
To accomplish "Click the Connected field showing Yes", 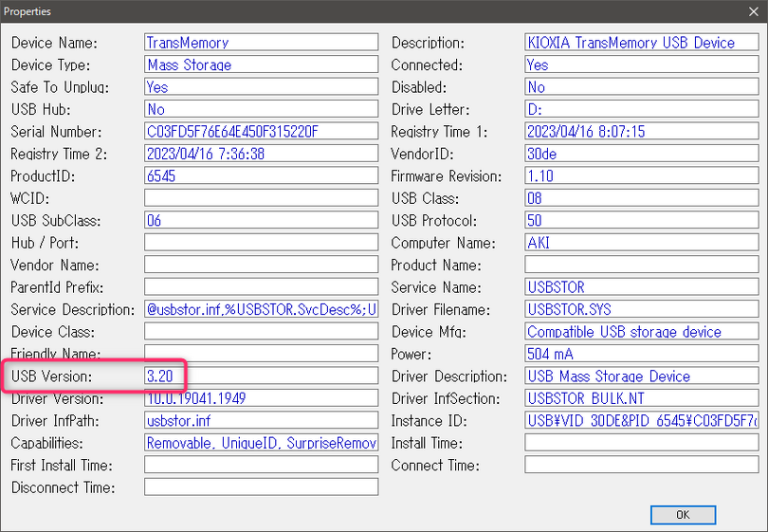I will pyautogui.click(x=642, y=64).
